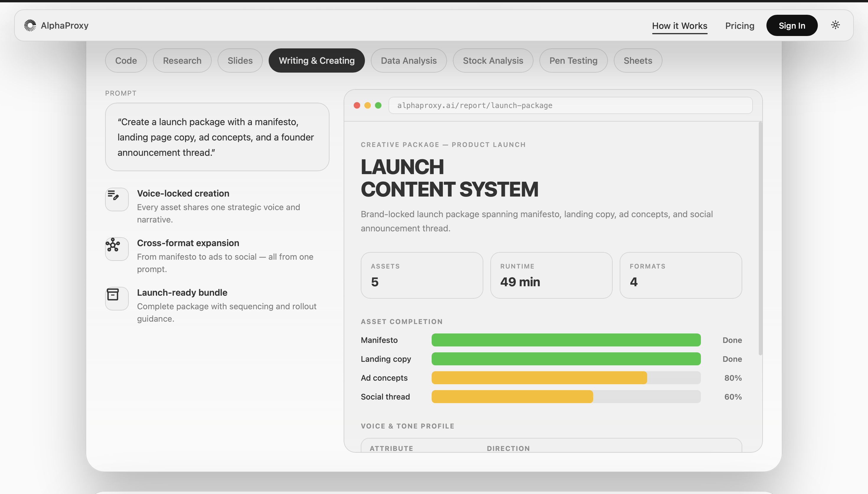Click 'Every asset shares one strategic voice' text

click(218, 213)
